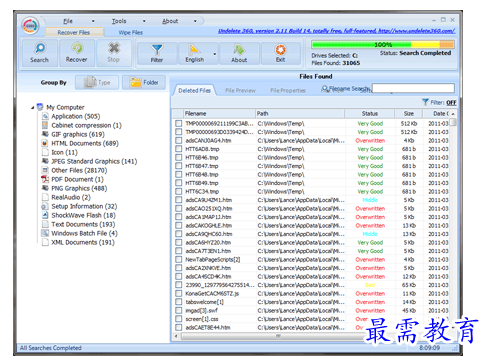Click the Recover toolbar button

(77, 53)
